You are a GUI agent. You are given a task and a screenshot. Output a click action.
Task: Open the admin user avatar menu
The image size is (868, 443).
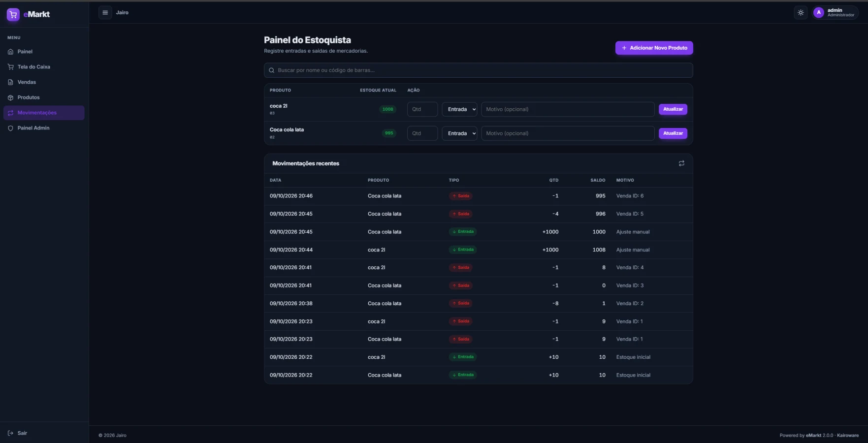click(x=836, y=13)
